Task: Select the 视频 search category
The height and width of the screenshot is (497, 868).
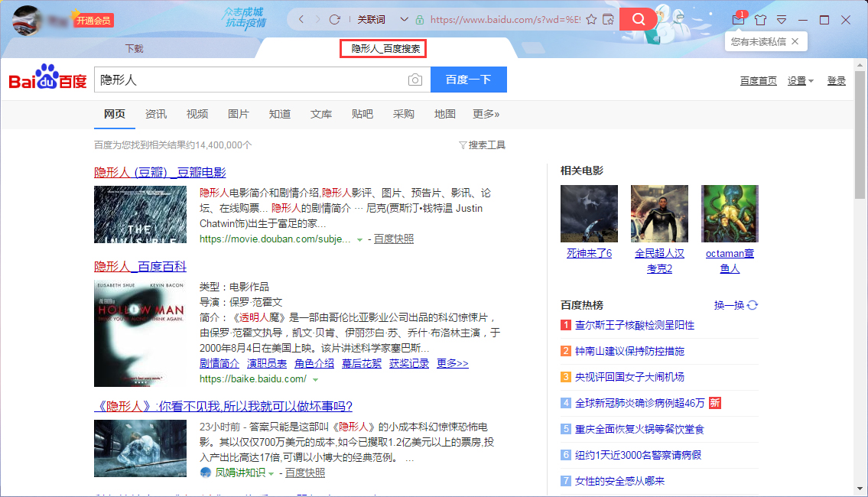Action: (x=197, y=114)
